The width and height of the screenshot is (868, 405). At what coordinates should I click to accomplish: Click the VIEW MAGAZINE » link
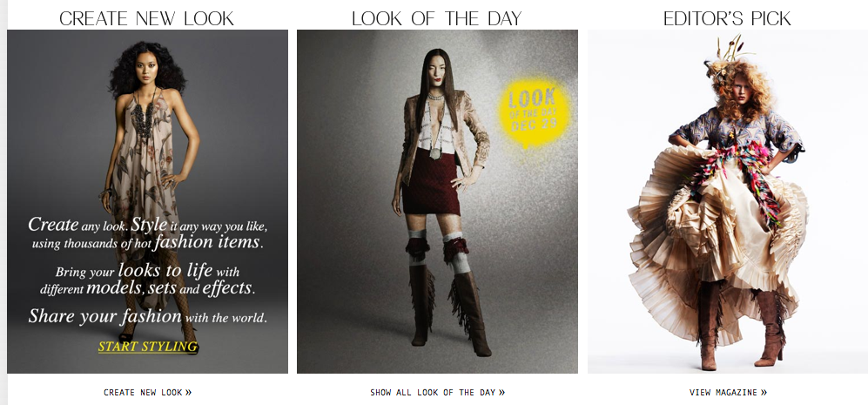728,392
